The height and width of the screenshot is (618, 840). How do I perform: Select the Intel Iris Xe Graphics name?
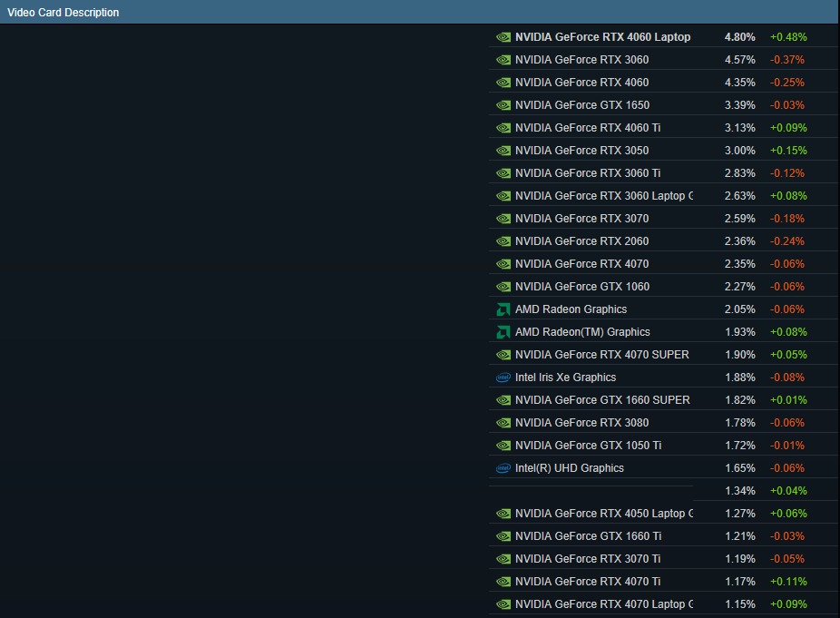coord(566,378)
